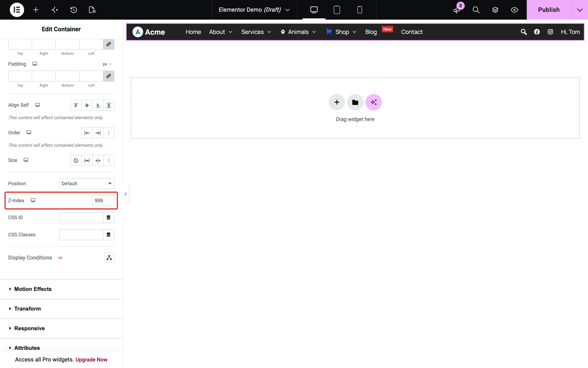Set Order to End
The width and height of the screenshot is (588, 368).
98,133
